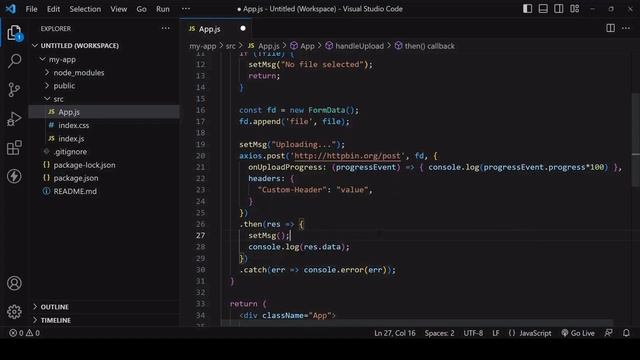Click line number 27 in the gutter
The image size is (640, 360).
click(200, 236)
